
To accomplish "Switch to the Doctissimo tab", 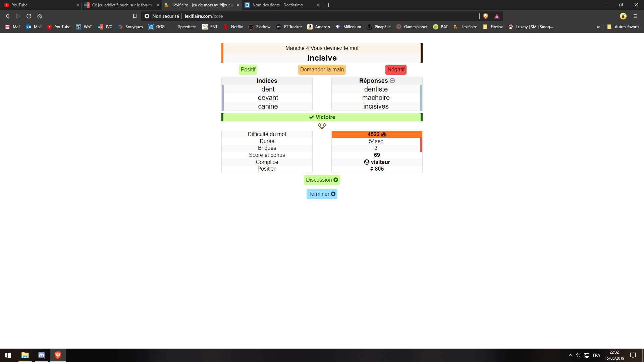I will 278,5.
